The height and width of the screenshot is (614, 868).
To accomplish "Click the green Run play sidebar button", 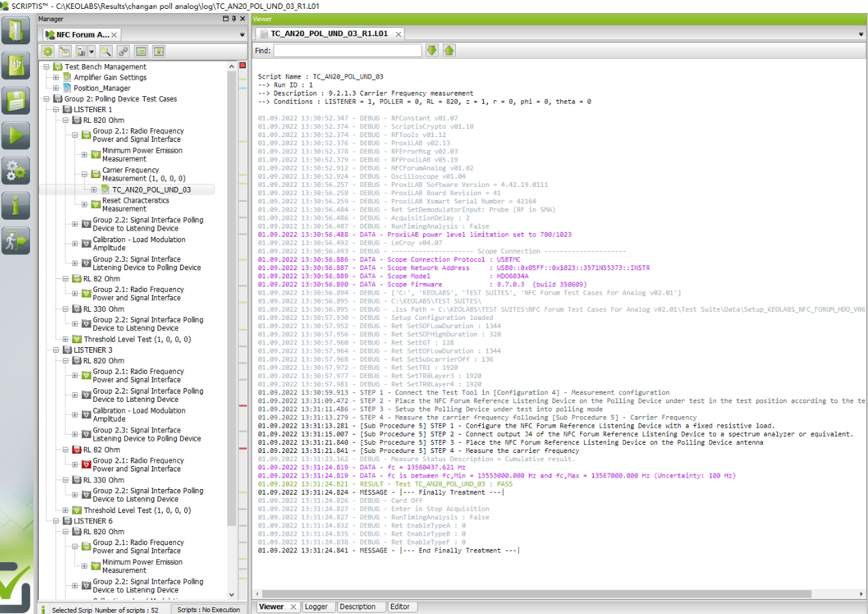I will [16, 135].
